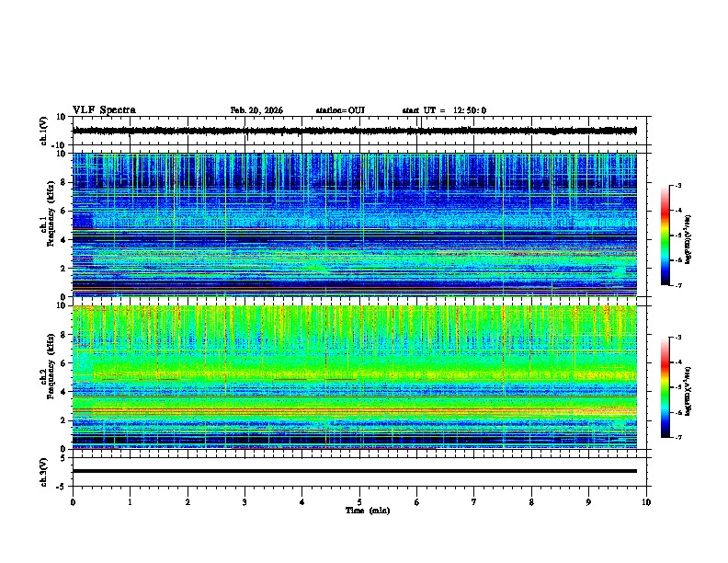The image size is (728, 563).
Task: Click the "Time (min)" axis label
Action: 368,511
